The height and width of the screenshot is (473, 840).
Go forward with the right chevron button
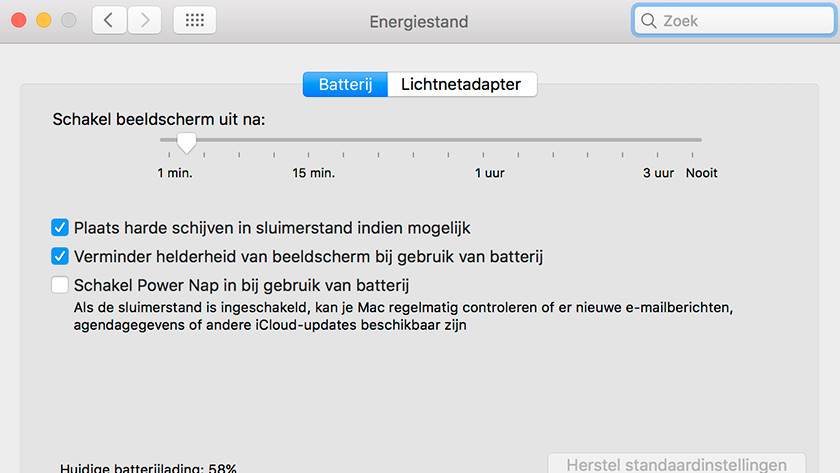click(145, 20)
